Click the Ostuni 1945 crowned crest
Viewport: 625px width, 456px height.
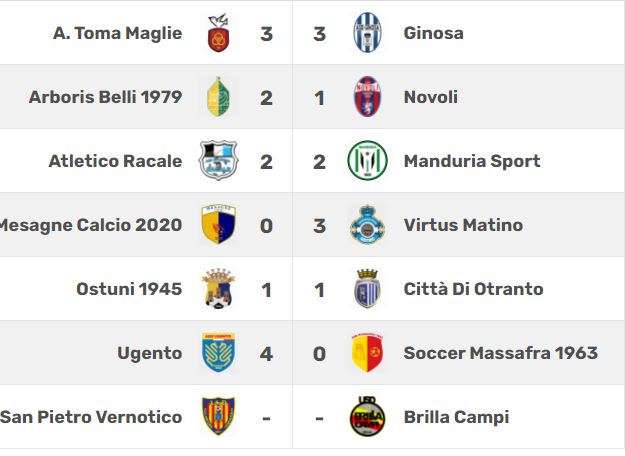[218, 289]
